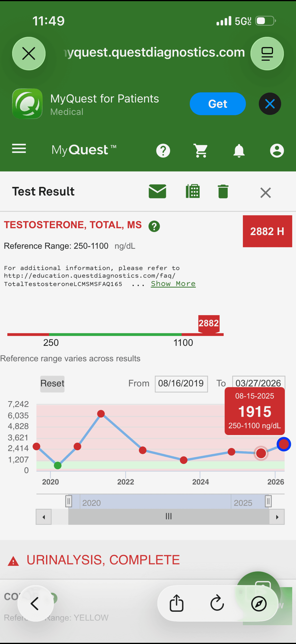Get the MyQuest for Patients app
This screenshot has height=644, width=296.
tap(218, 104)
